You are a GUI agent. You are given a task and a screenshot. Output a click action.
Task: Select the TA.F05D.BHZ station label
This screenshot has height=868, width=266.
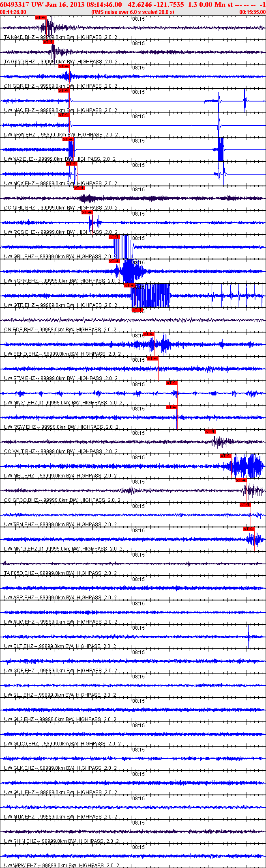61,573
